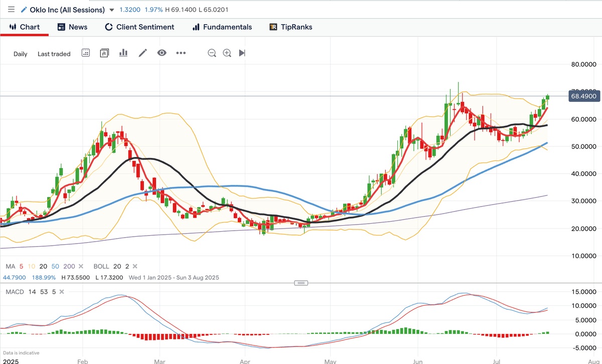The image size is (602, 364).
Task: Click the BOLL indicator label
Action: (x=102, y=266)
